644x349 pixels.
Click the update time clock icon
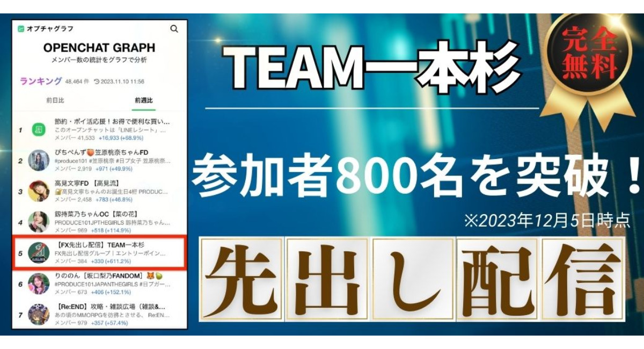[97, 82]
